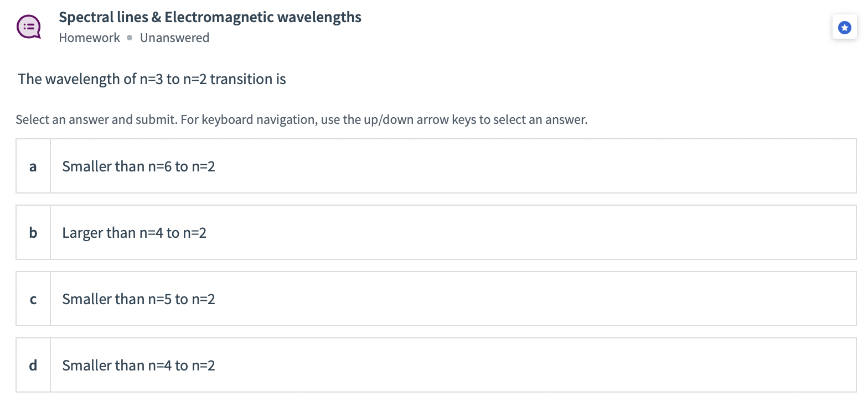Click the letter box labeled a
Image resolution: width=868 pixels, height=397 pixels.
coord(33,166)
